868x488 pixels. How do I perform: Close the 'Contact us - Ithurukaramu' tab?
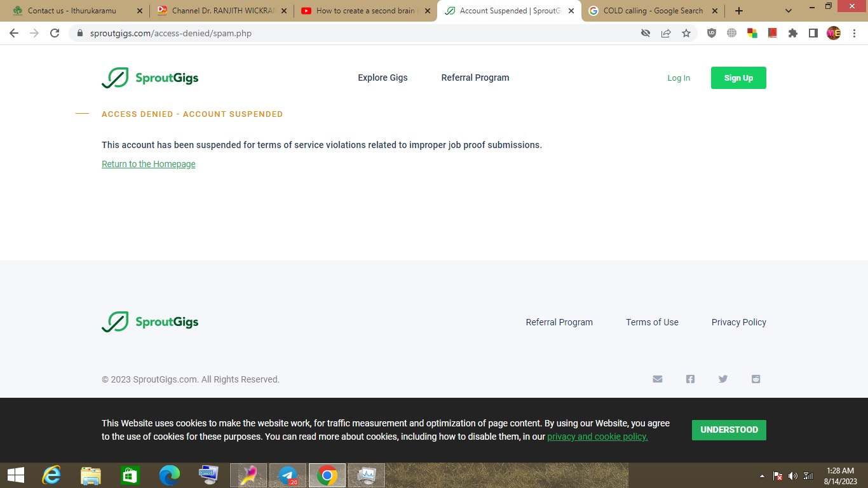[x=140, y=11]
